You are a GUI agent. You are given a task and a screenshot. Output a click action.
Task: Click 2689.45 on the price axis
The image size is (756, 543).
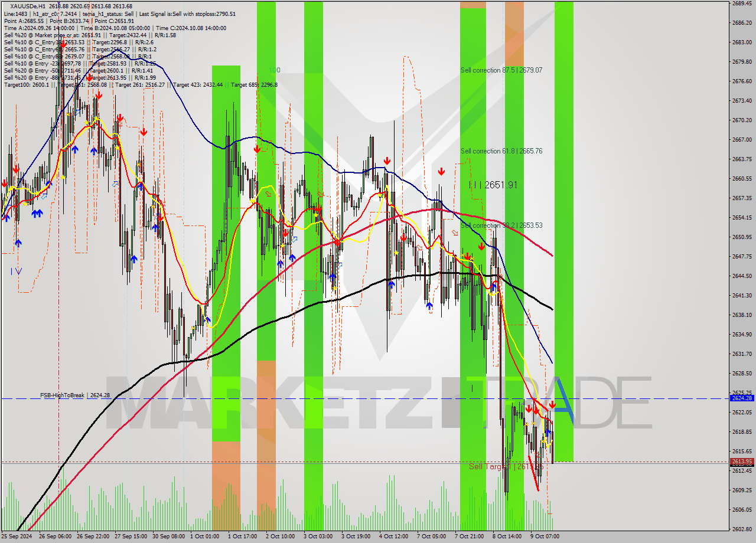(741, 3)
